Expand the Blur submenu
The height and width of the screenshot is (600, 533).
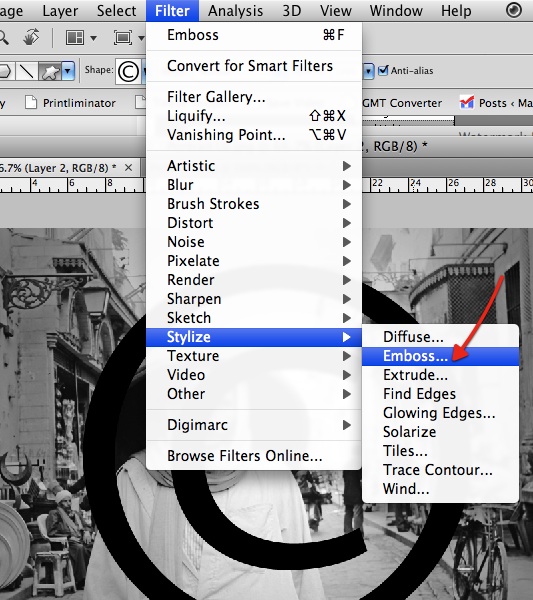[254, 185]
